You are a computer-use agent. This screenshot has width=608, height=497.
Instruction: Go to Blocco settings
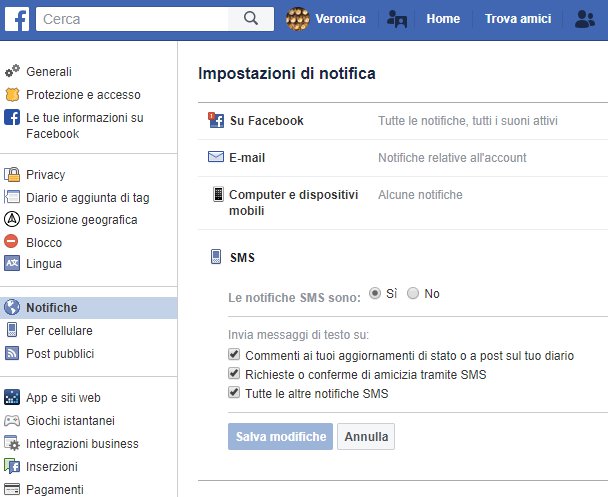point(44,243)
